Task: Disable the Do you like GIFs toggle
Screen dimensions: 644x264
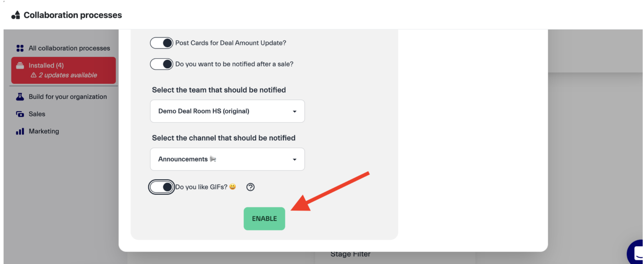Action: point(162,187)
